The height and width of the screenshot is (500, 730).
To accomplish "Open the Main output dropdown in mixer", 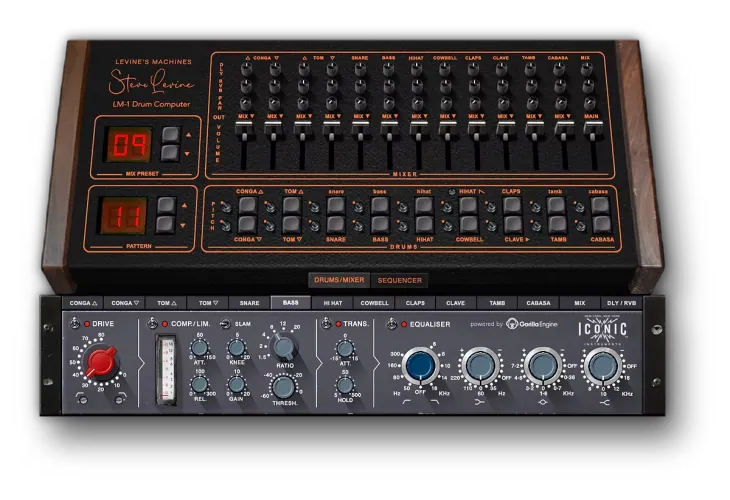I will click(593, 117).
